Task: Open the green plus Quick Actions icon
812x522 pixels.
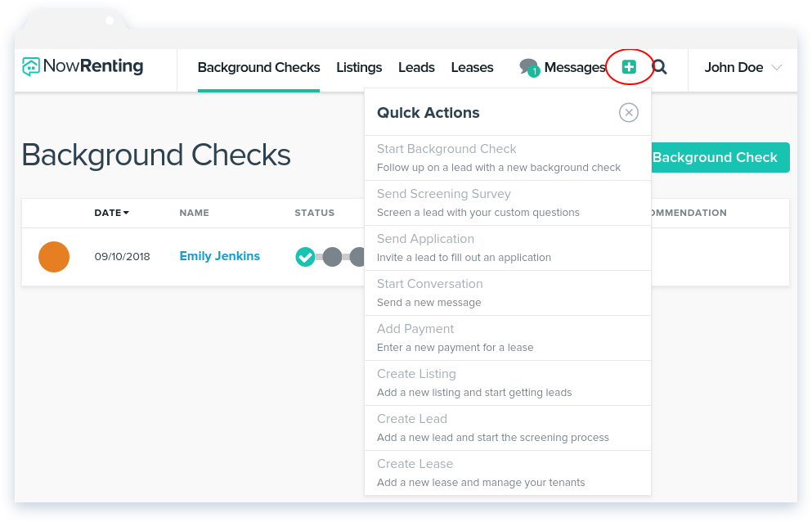Action: [629, 67]
